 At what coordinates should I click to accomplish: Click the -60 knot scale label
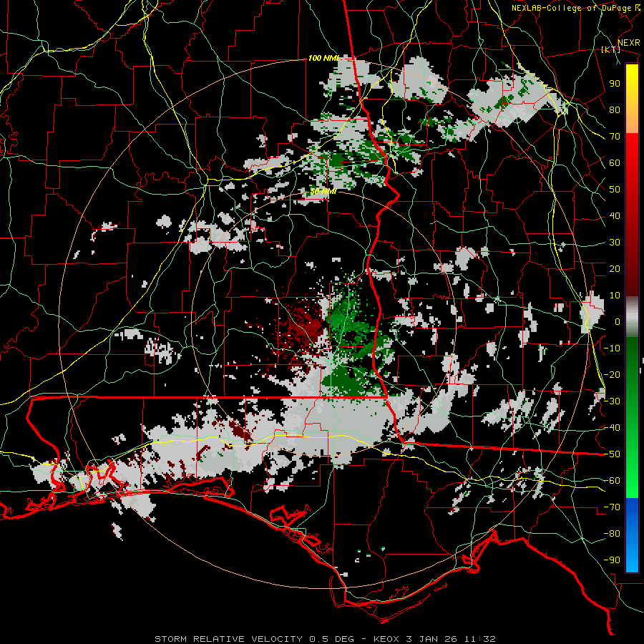pyautogui.click(x=612, y=481)
